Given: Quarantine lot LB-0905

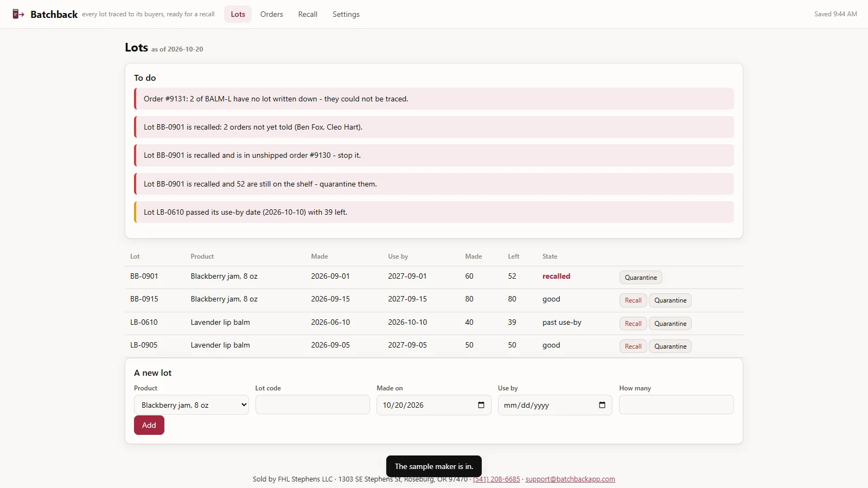Looking at the screenshot, I should [670, 346].
